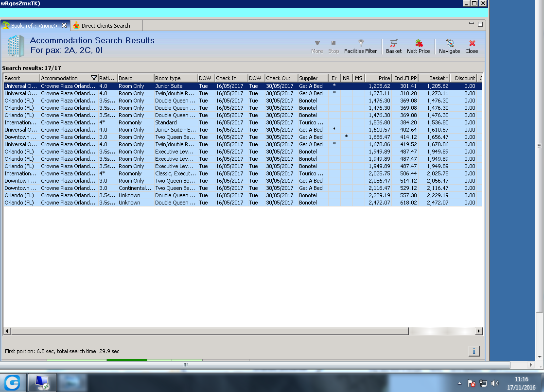The height and width of the screenshot is (392, 544).
Task: Open the Accommodation column filter icon
Action: [94, 78]
